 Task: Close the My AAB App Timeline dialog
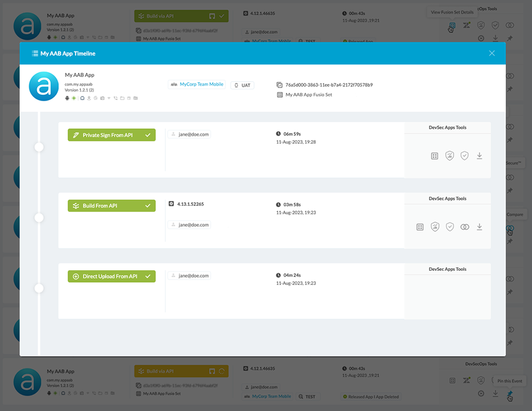coord(492,53)
